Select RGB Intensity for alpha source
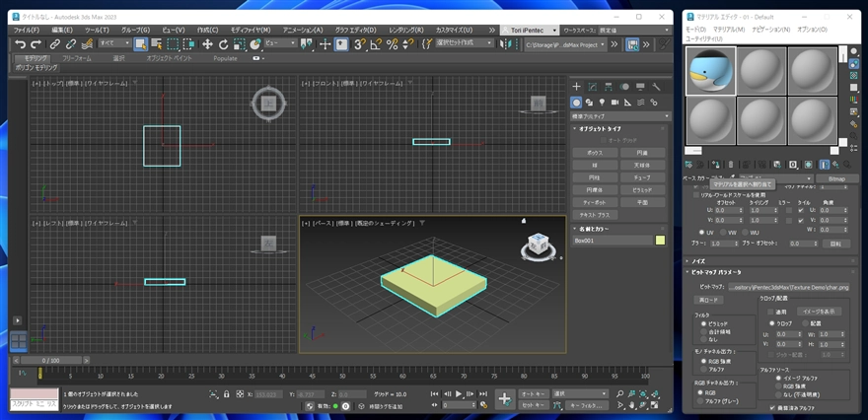This screenshot has height=420, width=868. tap(778, 386)
